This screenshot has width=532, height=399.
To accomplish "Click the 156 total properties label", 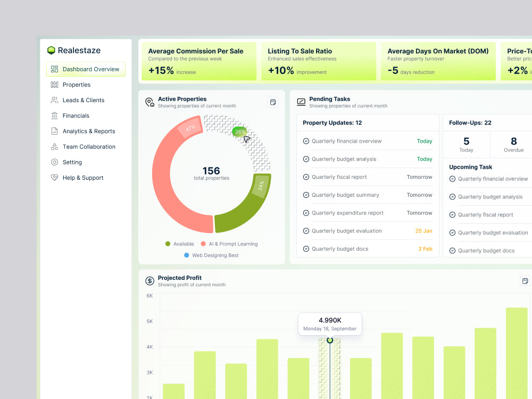I will 211,173.
